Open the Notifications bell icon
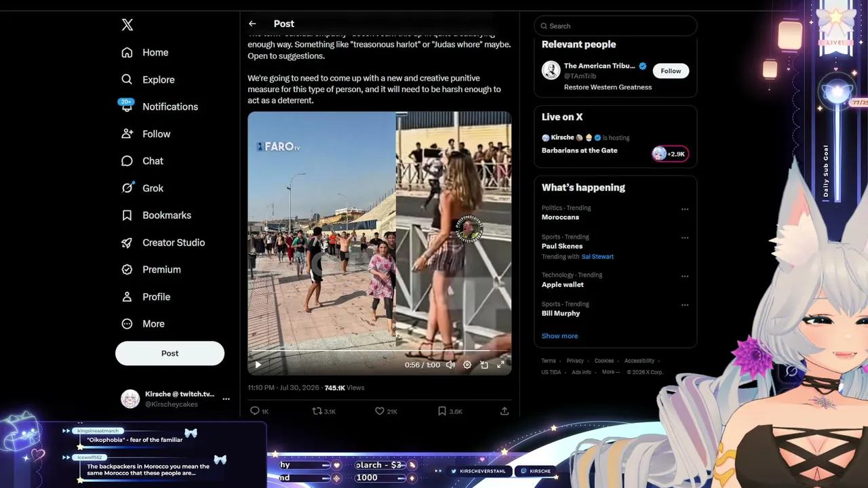This screenshot has width=868, height=488. pyautogui.click(x=127, y=106)
